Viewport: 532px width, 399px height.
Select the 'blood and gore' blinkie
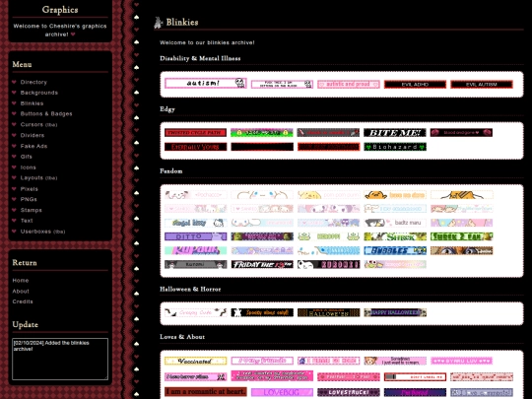click(461, 133)
